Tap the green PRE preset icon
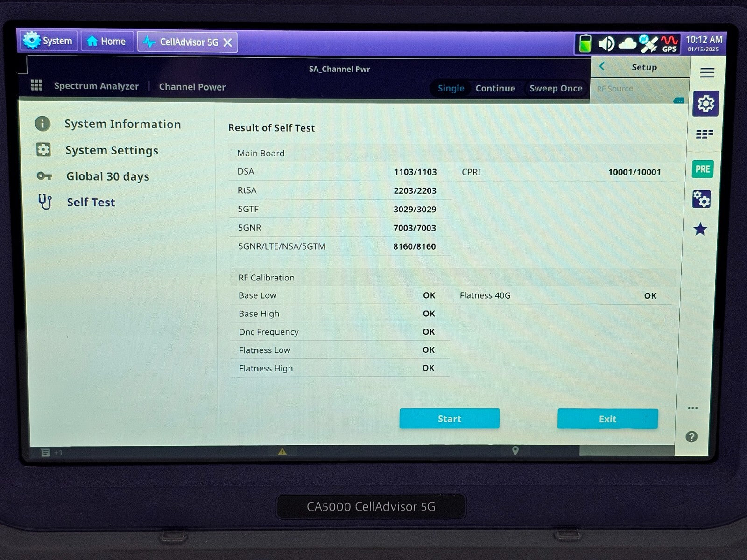This screenshot has height=560, width=747. [x=702, y=169]
